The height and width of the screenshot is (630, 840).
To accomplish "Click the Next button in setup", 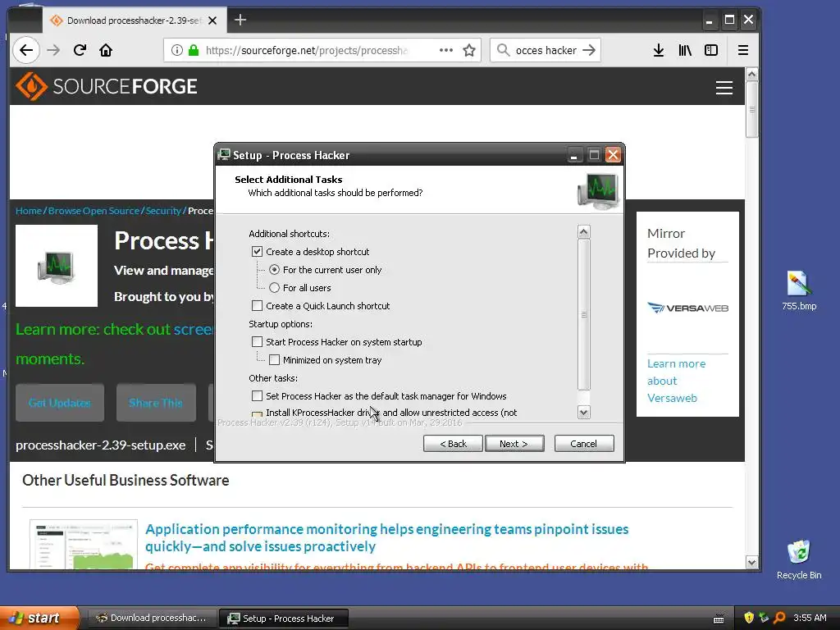I will point(514,444).
